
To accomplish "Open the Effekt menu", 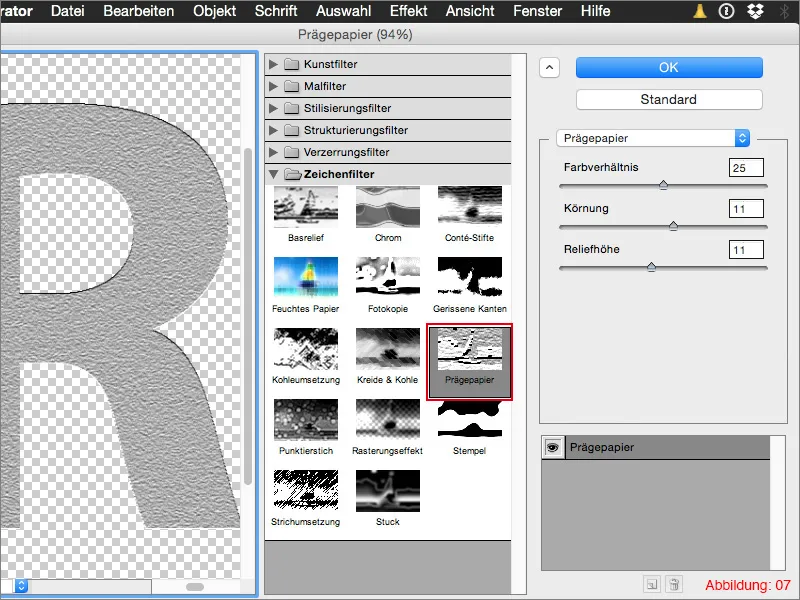I will pyautogui.click(x=409, y=11).
